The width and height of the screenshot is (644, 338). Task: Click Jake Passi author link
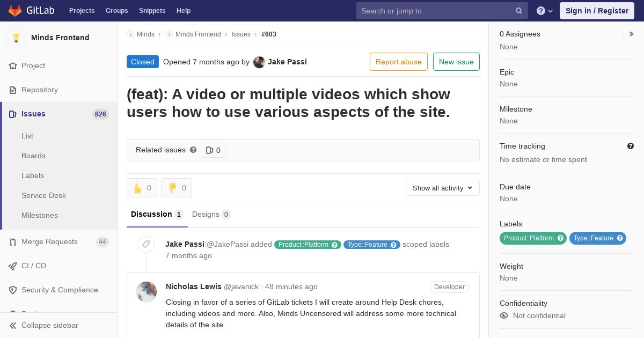(x=287, y=62)
